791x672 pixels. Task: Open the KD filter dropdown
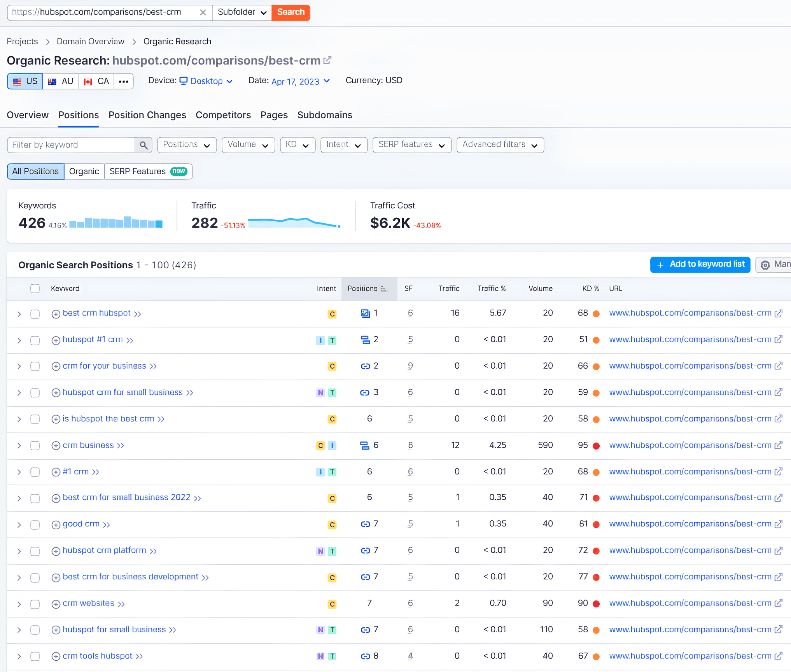coord(297,145)
